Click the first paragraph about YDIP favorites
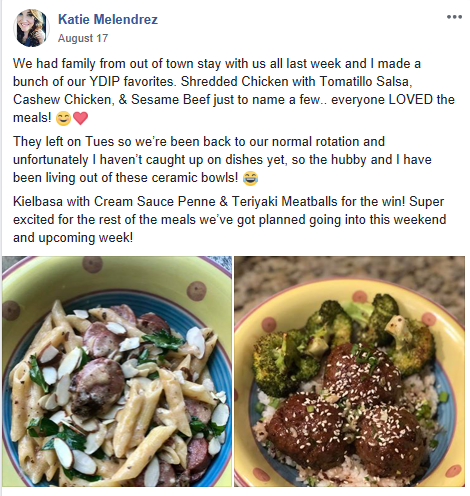This screenshot has height=496, width=470. [x=234, y=91]
